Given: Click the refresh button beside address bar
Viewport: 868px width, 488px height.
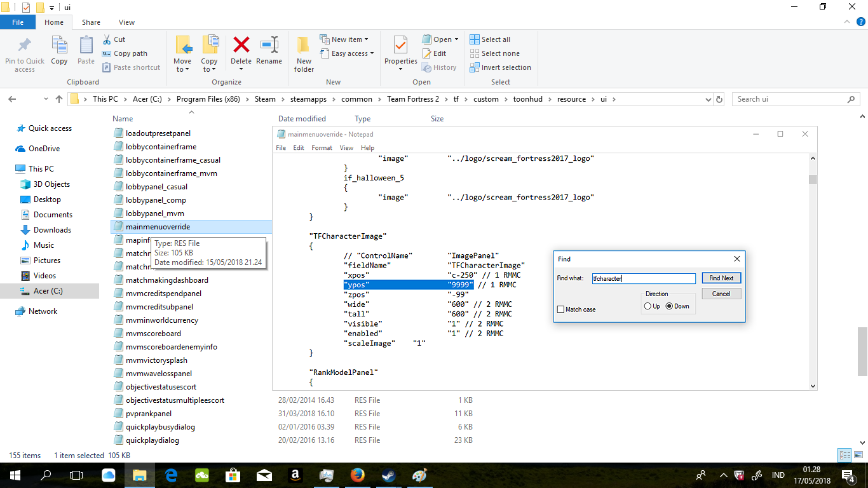Looking at the screenshot, I should (x=719, y=99).
